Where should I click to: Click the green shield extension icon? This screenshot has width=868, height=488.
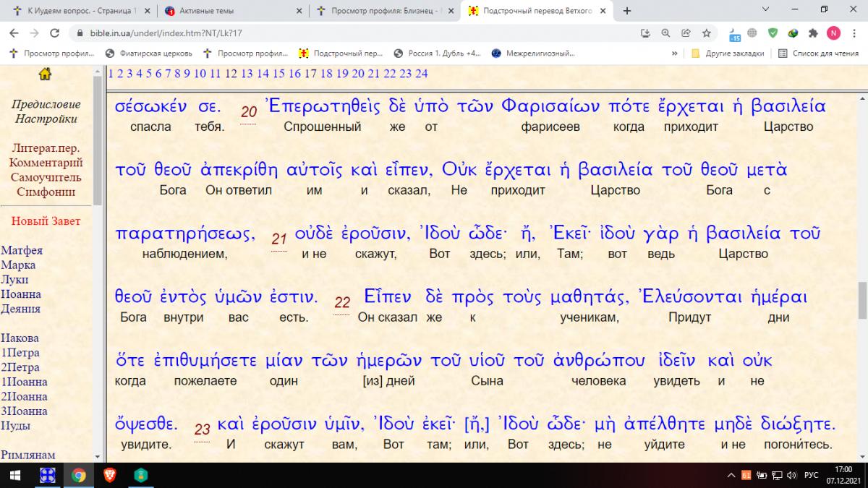coord(773,33)
